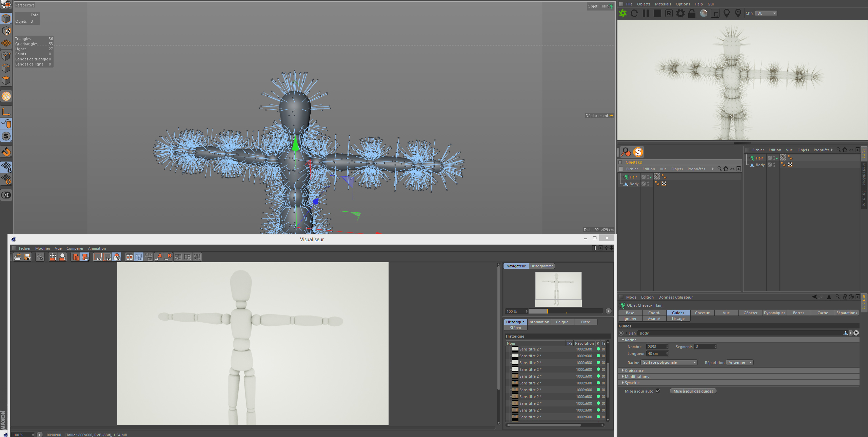Click the save image icon in Visualiseur toolbar
Image resolution: width=868 pixels, height=437 pixels.
(x=27, y=257)
